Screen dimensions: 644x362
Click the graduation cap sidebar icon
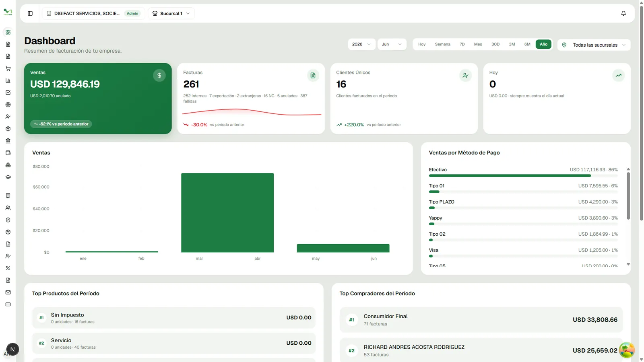(8, 177)
